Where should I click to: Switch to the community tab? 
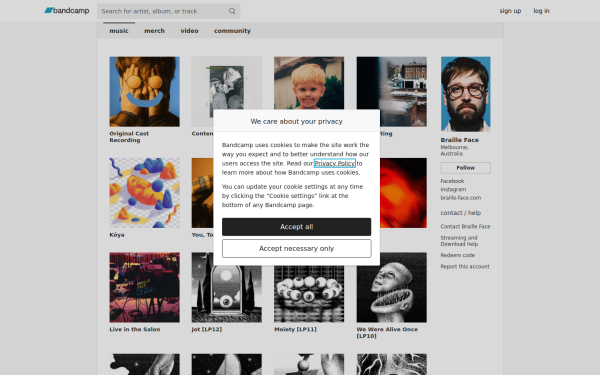tap(232, 31)
